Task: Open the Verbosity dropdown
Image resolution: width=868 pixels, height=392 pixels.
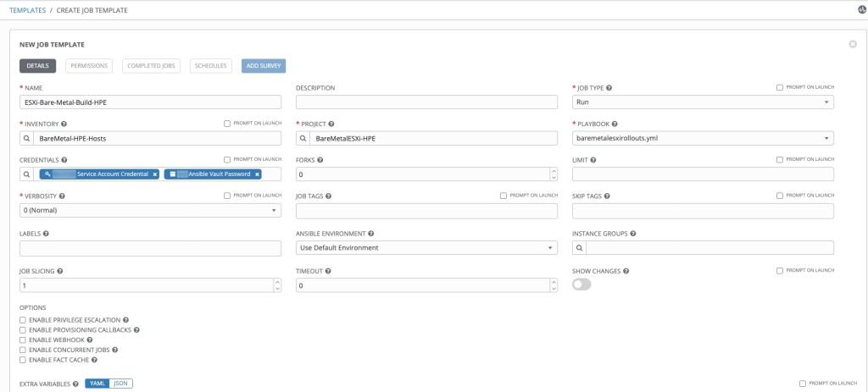Action: 150,211
